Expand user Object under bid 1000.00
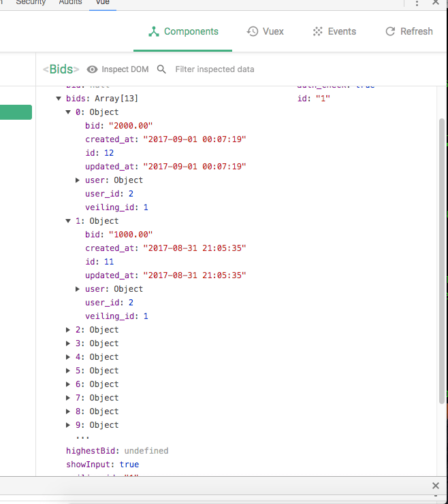The image size is (448, 504). [x=78, y=289]
